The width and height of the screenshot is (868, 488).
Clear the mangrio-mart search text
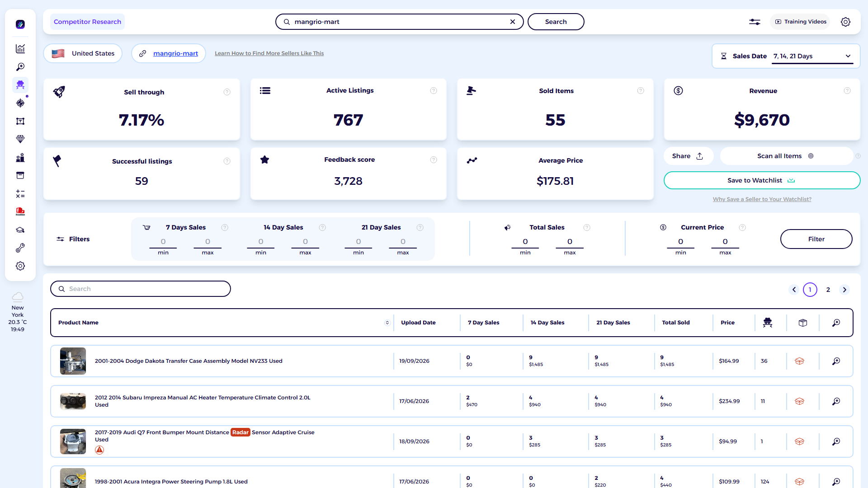pyautogui.click(x=513, y=22)
